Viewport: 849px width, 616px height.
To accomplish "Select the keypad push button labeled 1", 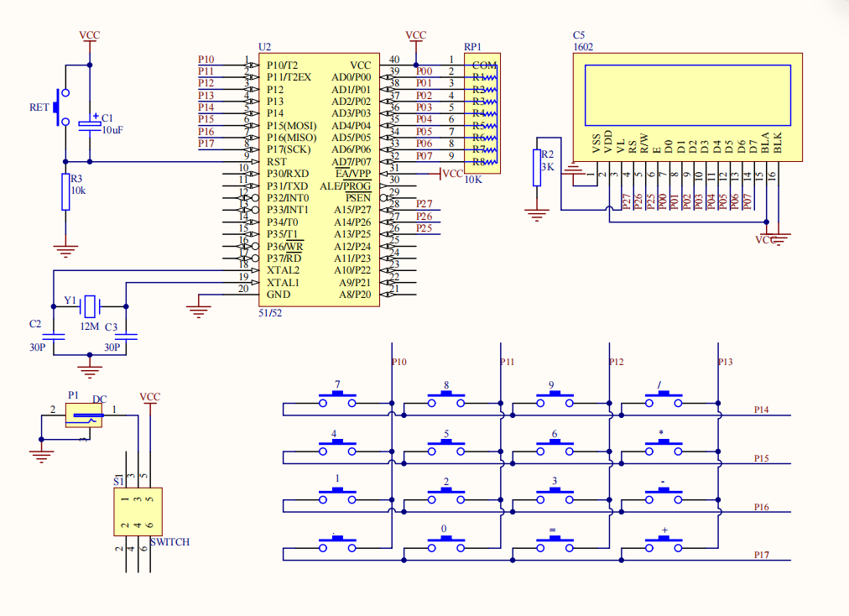I will (x=337, y=496).
